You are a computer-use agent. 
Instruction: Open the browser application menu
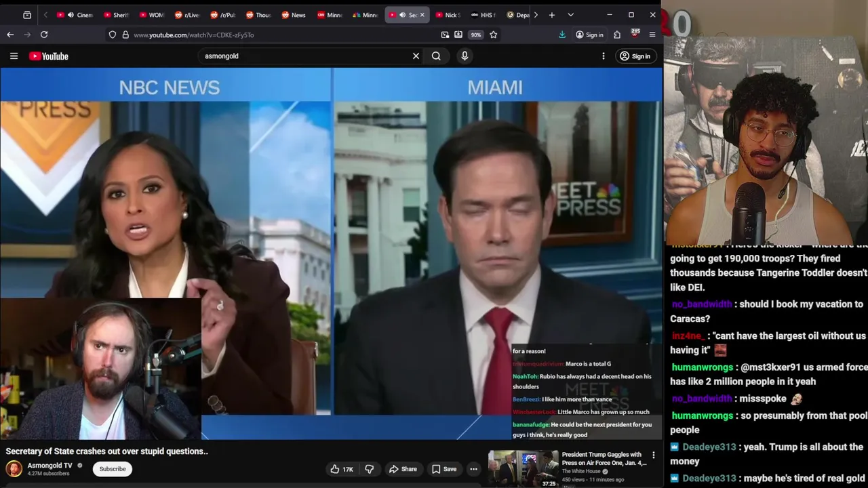click(x=652, y=35)
